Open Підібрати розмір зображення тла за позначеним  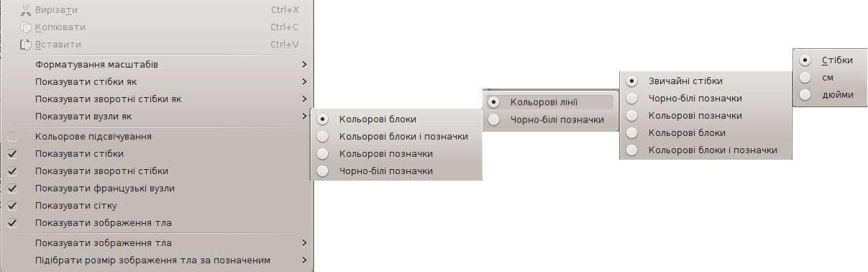pyautogui.click(x=157, y=260)
